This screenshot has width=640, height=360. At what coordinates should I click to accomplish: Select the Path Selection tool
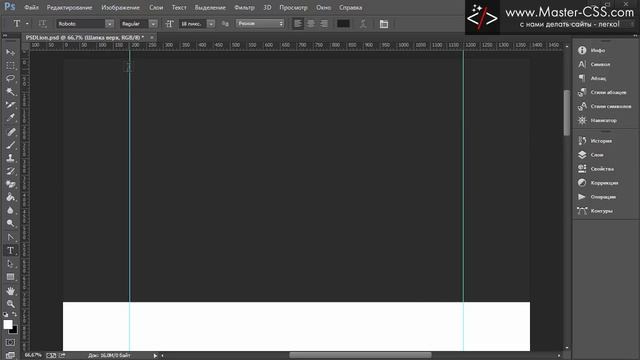coord(11,264)
